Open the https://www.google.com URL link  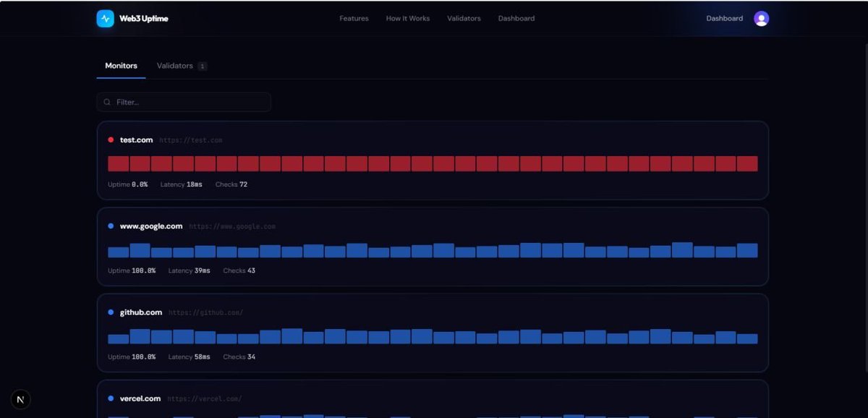[232, 226]
